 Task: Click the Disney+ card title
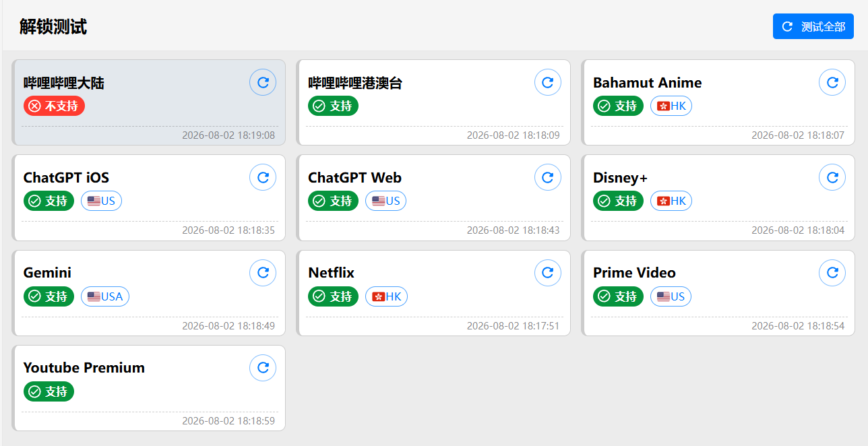[620, 178]
